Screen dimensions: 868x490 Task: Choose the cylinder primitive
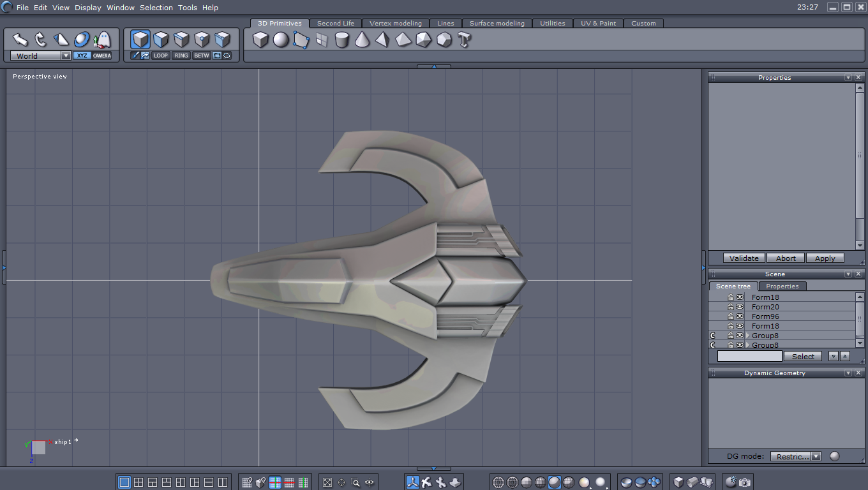pos(342,40)
